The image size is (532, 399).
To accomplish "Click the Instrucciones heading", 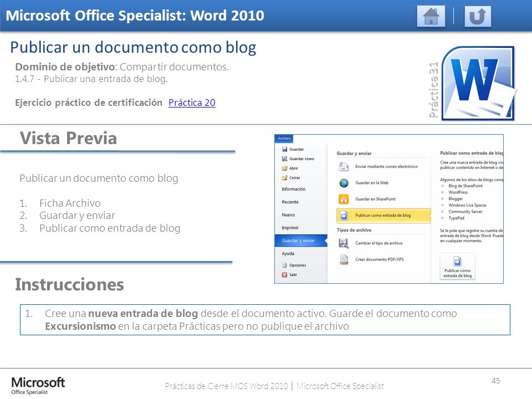I will (x=69, y=284).
